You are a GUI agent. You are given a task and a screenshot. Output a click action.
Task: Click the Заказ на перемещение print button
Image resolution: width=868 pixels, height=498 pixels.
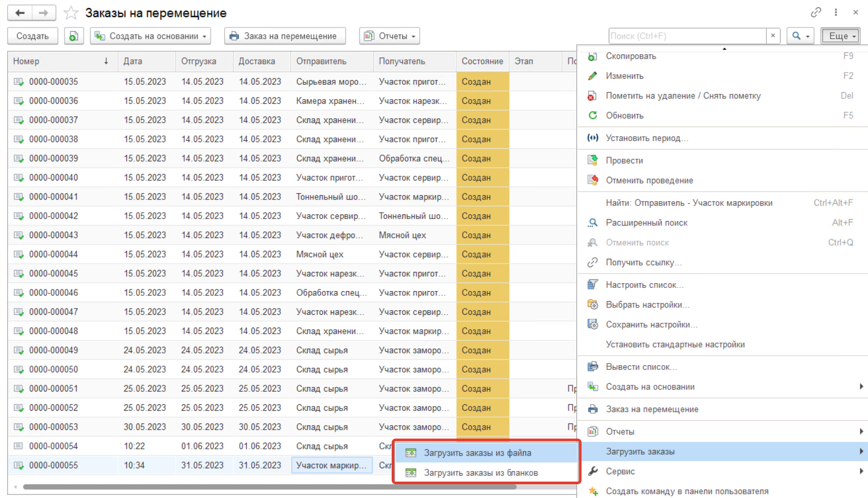coord(285,36)
